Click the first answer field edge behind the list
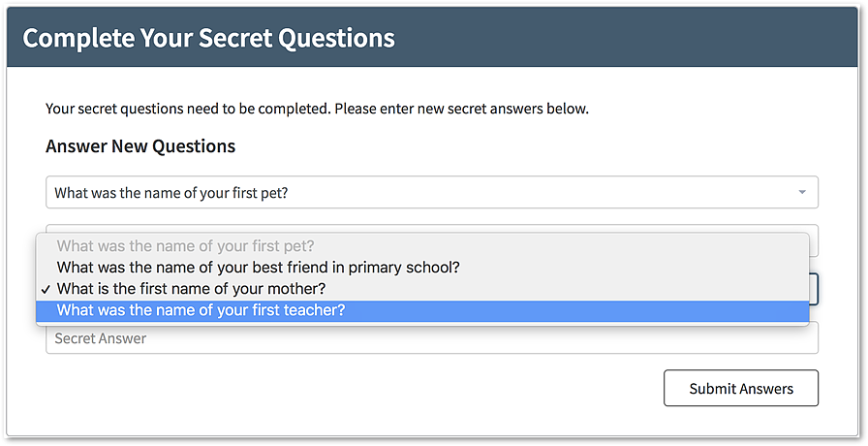Viewport: 868px width, 446px height. pyautogui.click(x=814, y=240)
